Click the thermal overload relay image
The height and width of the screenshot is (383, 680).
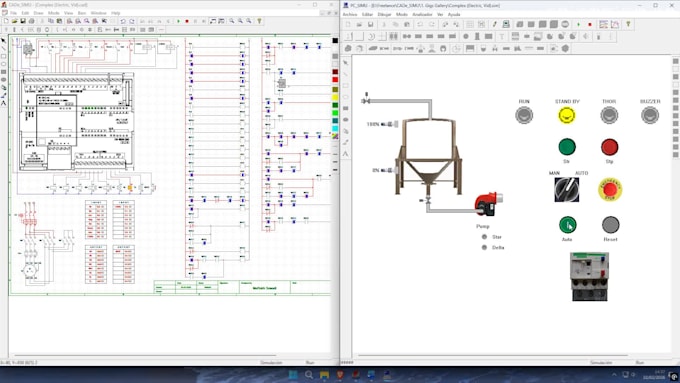pos(589,276)
